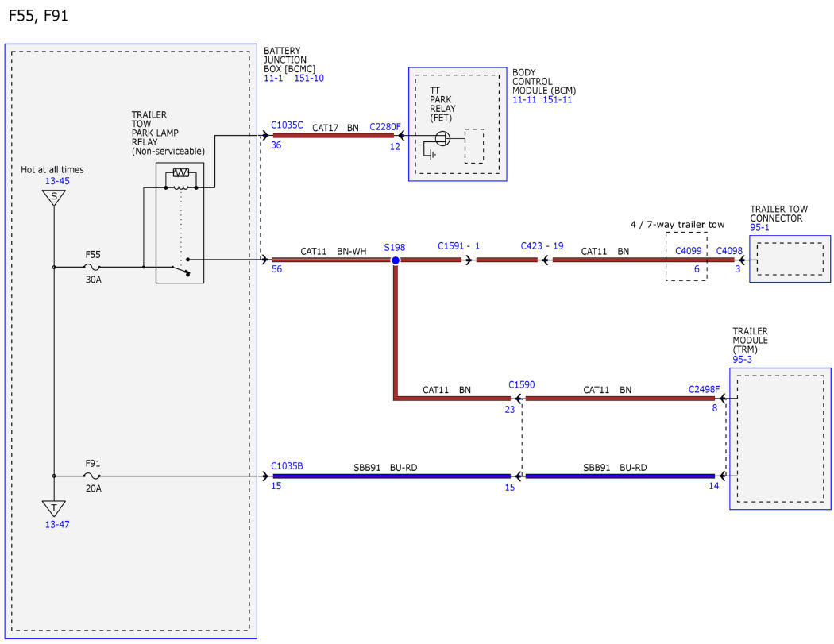
Task: Select the F55 30A fuse symbol
Action: 93,267
